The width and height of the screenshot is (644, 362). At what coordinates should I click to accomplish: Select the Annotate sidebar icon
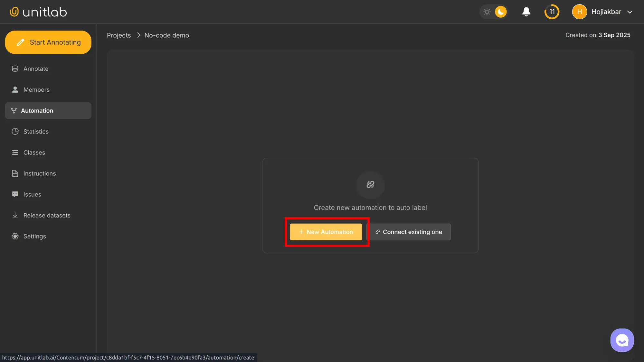[15, 69]
